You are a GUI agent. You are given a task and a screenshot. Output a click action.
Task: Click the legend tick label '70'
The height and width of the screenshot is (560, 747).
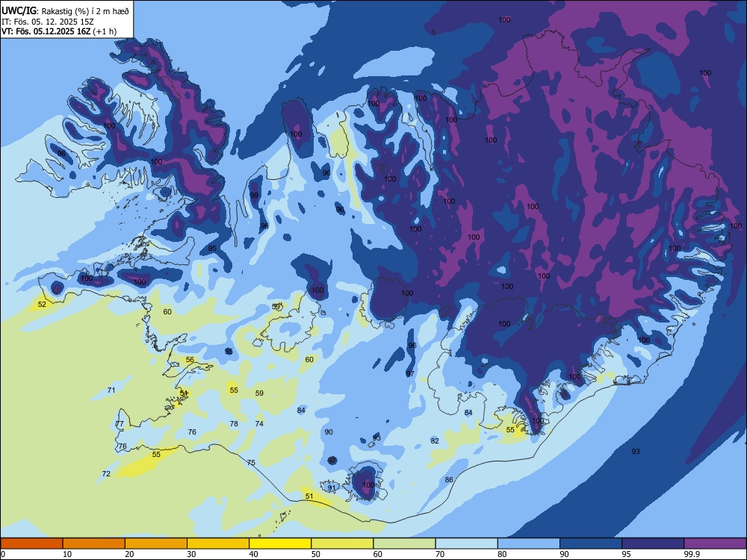[440, 554]
